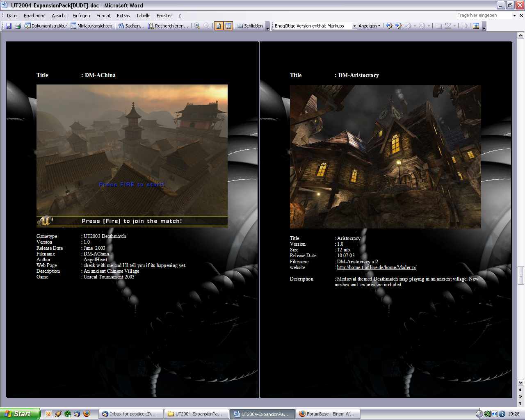The image size is (525, 420).
Task: Toggle actual page view icon
Action: click(219, 26)
